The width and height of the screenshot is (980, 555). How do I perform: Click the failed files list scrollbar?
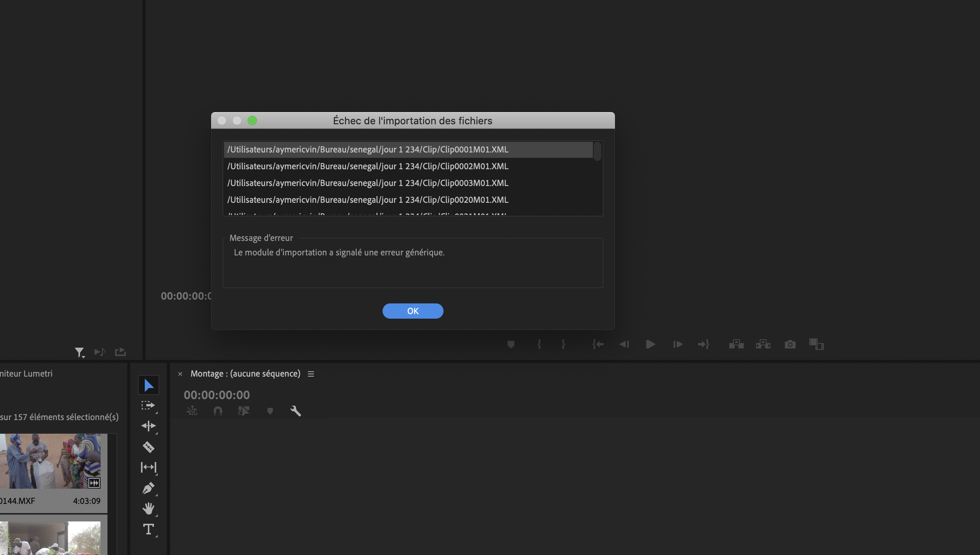click(x=597, y=151)
